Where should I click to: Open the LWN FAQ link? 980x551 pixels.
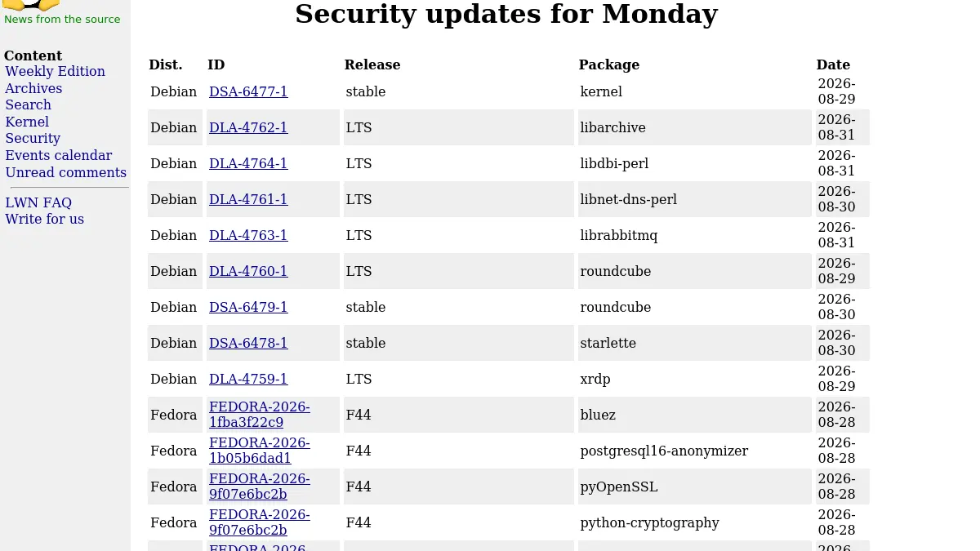pyautogui.click(x=38, y=202)
